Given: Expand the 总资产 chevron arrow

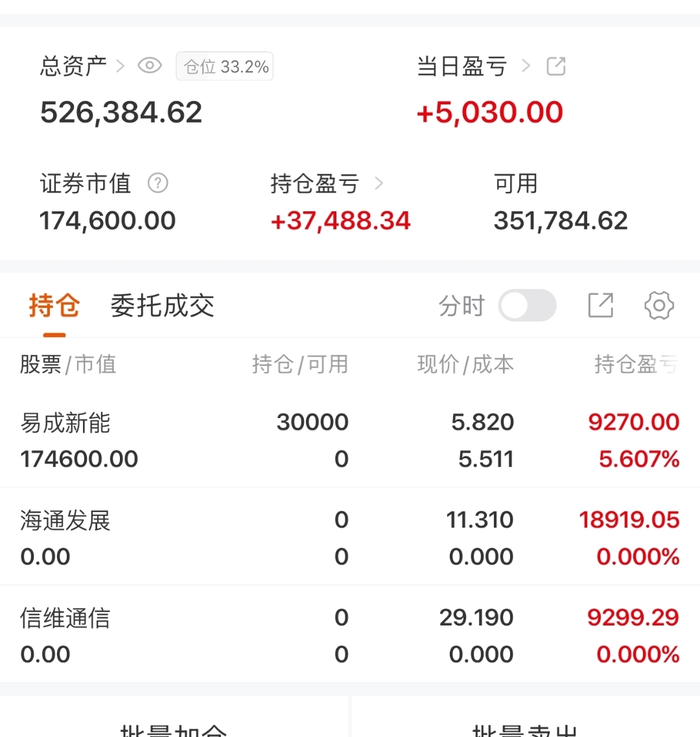Looking at the screenshot, I should coord(121,66).
